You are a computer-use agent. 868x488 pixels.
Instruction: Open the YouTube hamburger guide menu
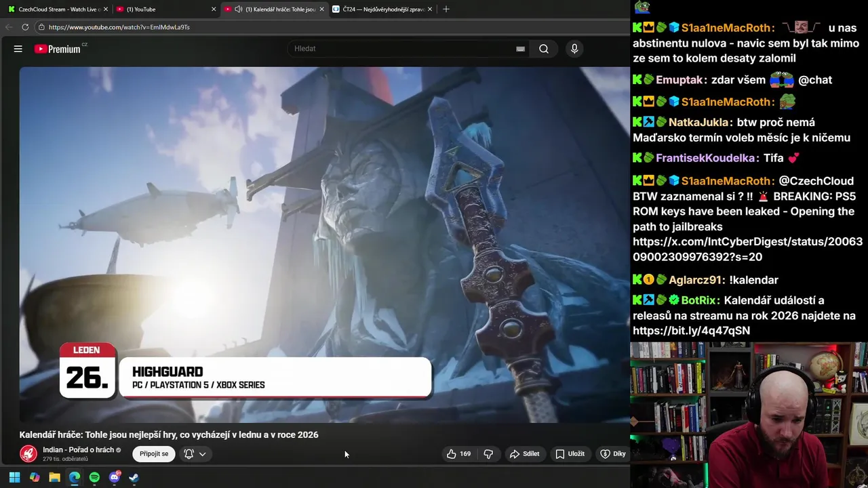[18, 49]
